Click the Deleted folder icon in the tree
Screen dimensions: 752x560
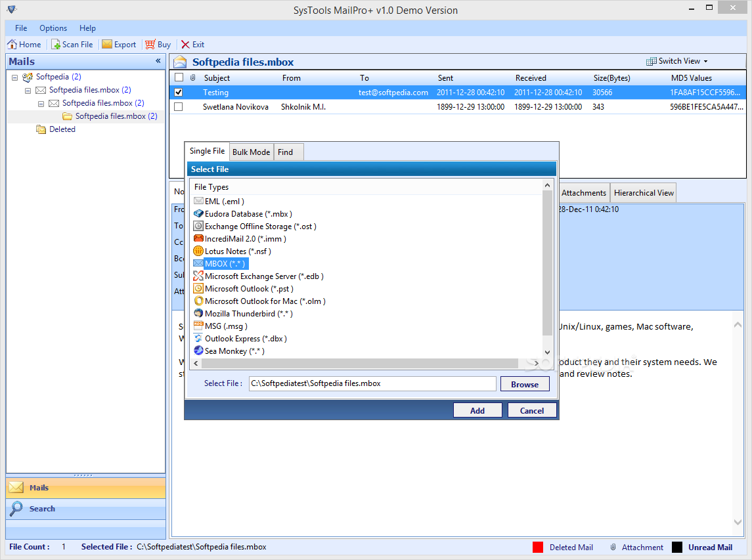pos(41,129)
